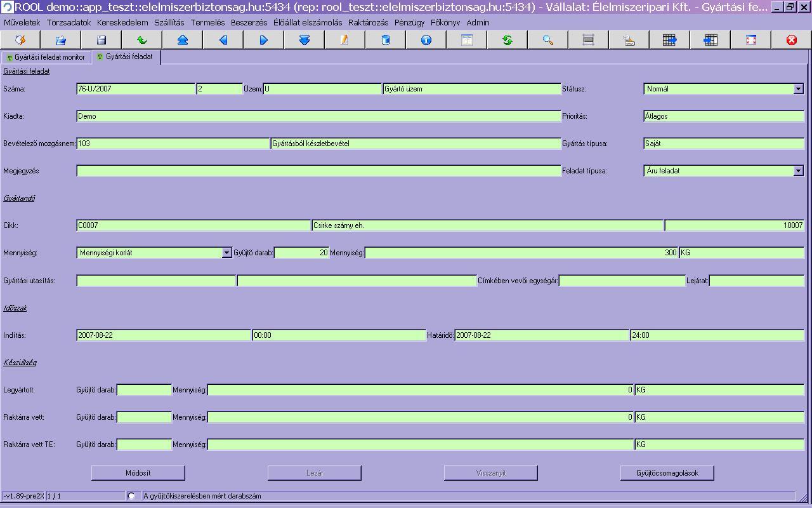Screen dimensions: 812x508
Task: Click the save floppy disk toolbar icon
Action: point(101,40)
